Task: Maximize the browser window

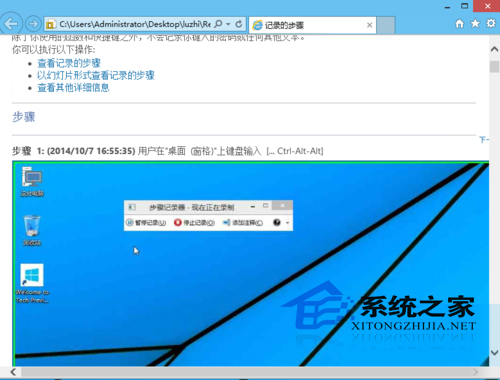Action: (x=464, y=6)
